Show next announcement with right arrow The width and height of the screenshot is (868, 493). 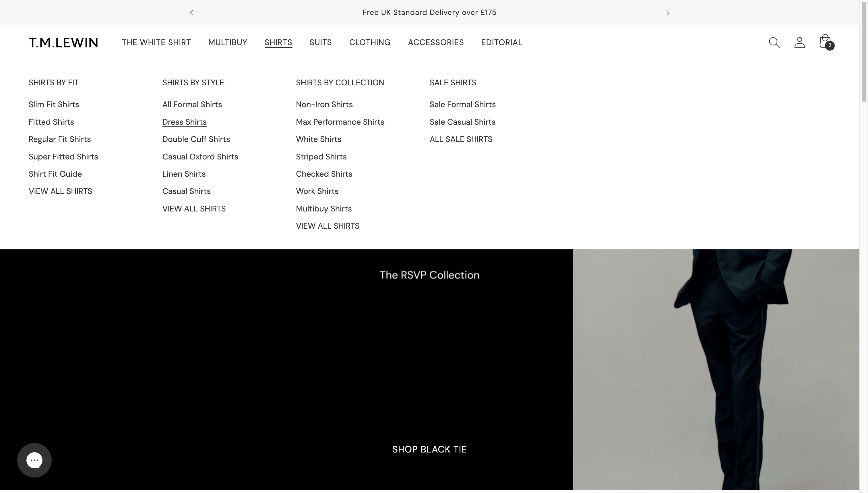pos(667,13)
